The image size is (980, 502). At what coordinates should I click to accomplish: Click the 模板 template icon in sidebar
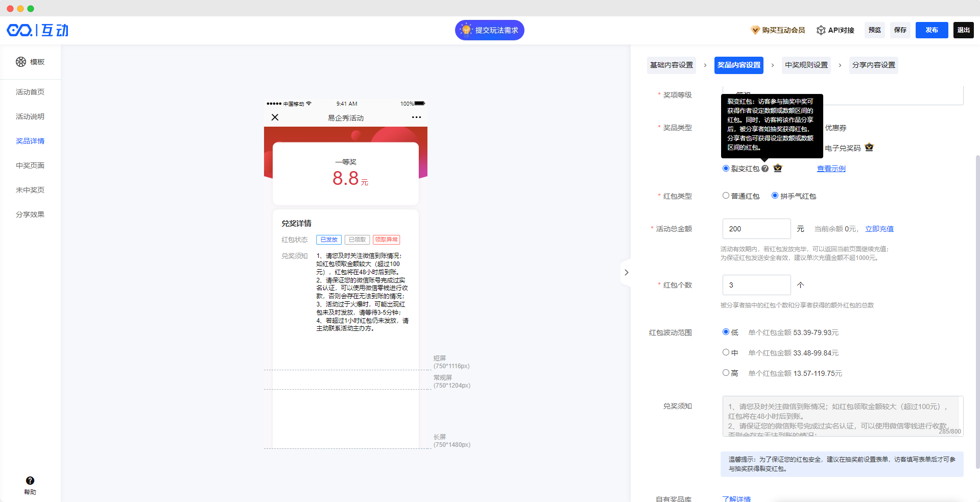[x=21, y=62]
